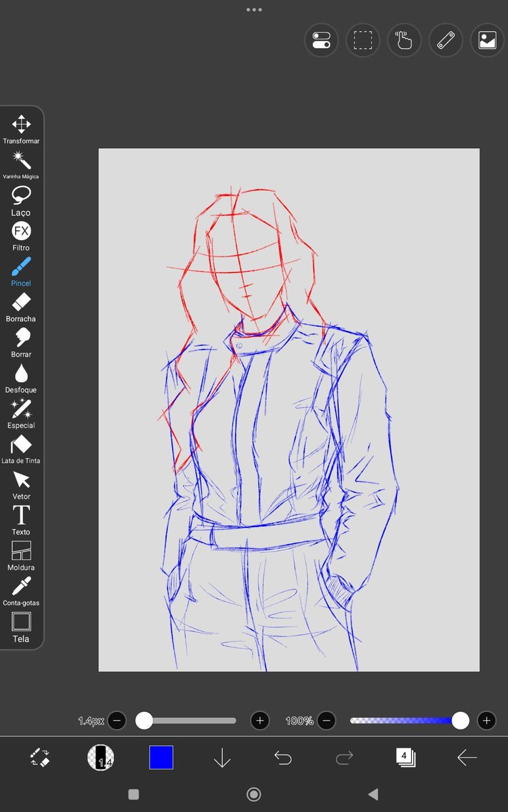Viewport: 508px width, 812px height.
Task: Tap the stabilizer hand-touch icon
Action: click(404, 41)
